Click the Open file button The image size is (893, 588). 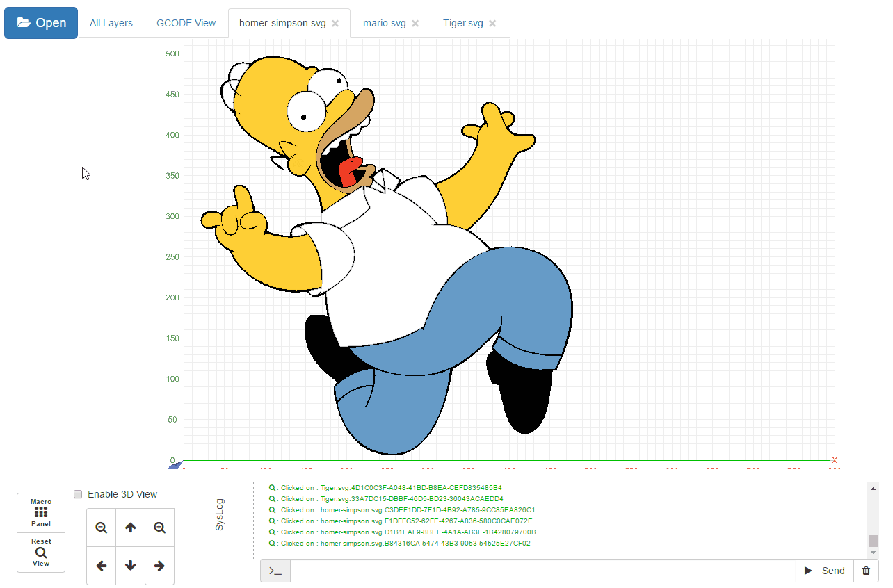point(41,23)
